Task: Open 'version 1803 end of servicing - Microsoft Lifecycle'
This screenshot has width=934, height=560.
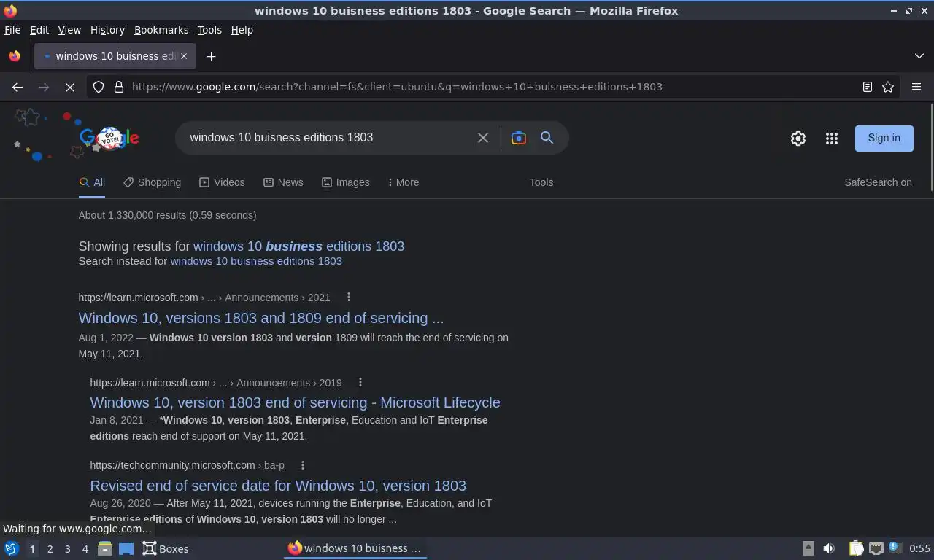Action: [x=295, y=402]
